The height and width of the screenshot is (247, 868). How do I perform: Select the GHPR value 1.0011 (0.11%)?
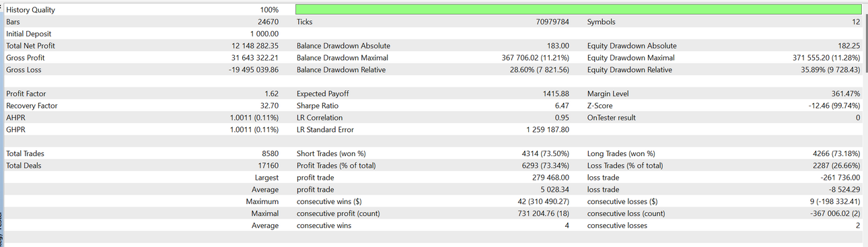[254, 129]
